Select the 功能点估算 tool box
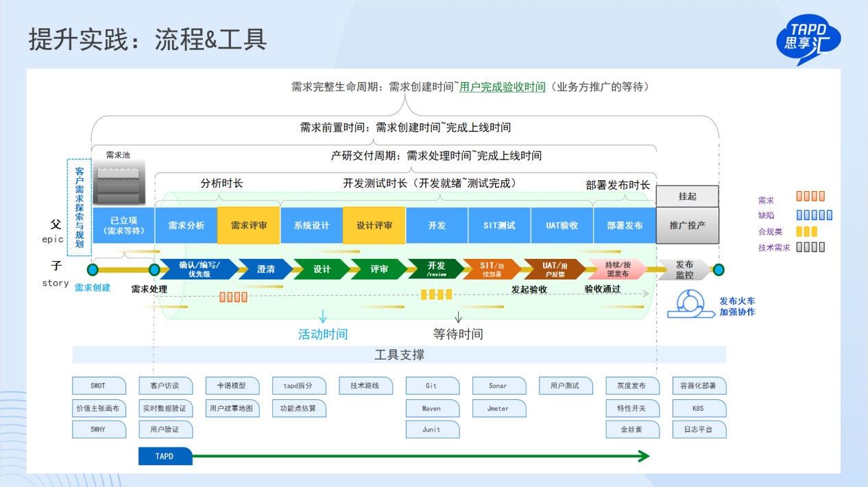This screenshot has width=868, height=487. [299, 408]
